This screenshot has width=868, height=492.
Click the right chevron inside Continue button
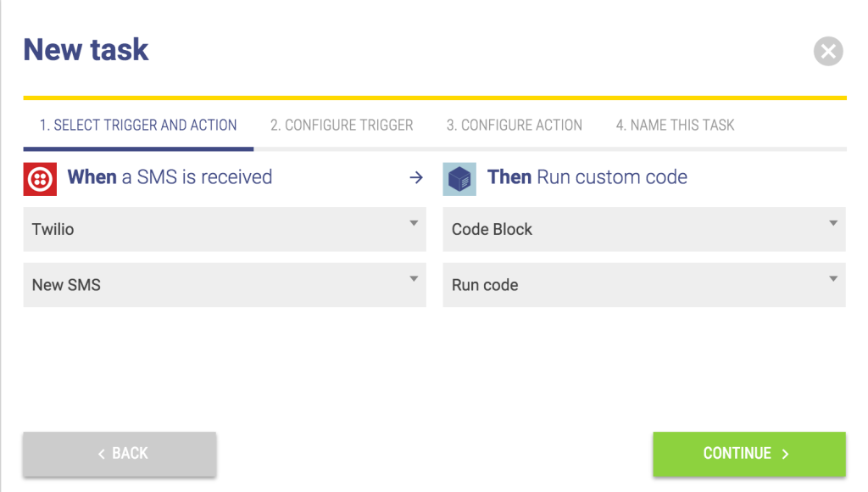click(x=785, y=454)
